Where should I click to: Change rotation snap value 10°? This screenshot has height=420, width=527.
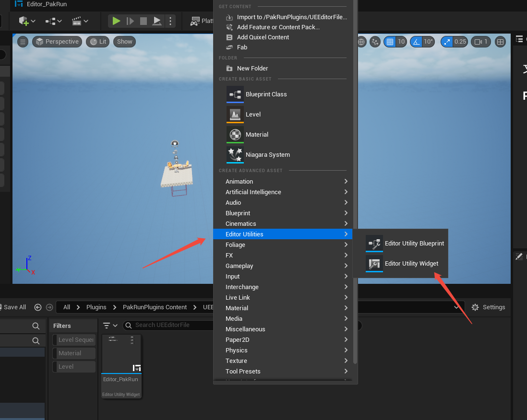(x=428, y=42)
